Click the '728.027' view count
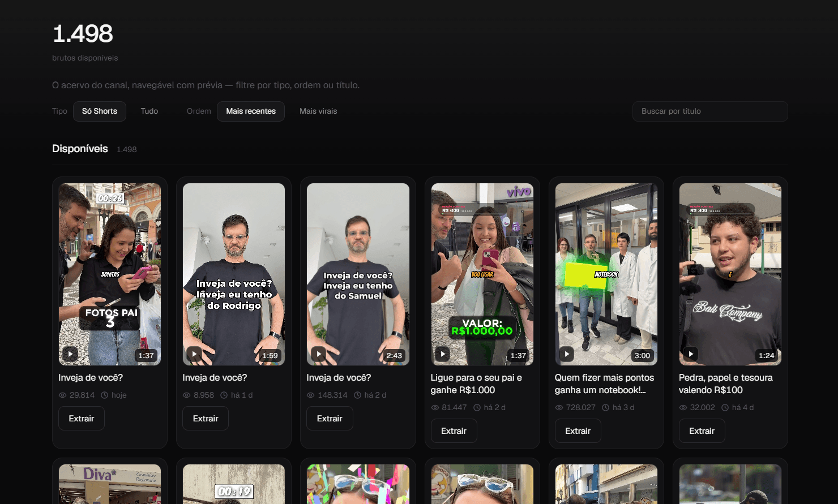Image resolution: width=838 pixels, height=504 pixels. click(x=581, y=407)
